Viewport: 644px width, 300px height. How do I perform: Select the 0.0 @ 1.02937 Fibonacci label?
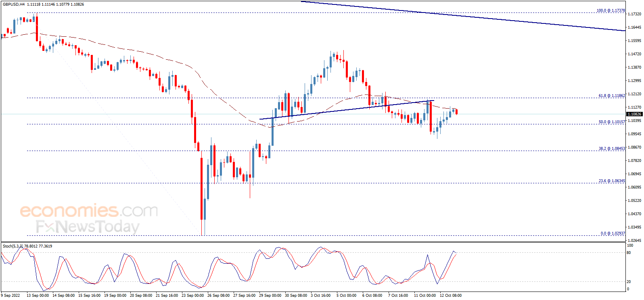pos(613,233)
